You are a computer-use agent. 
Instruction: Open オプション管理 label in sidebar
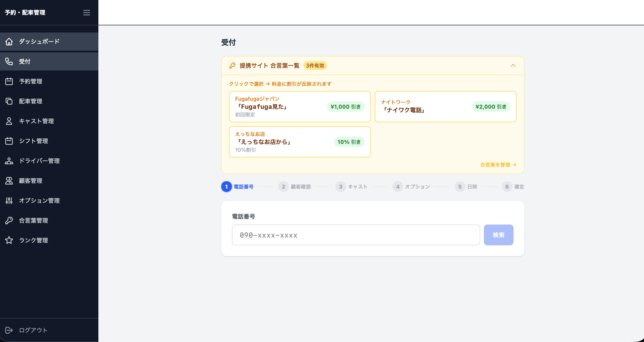39,201
